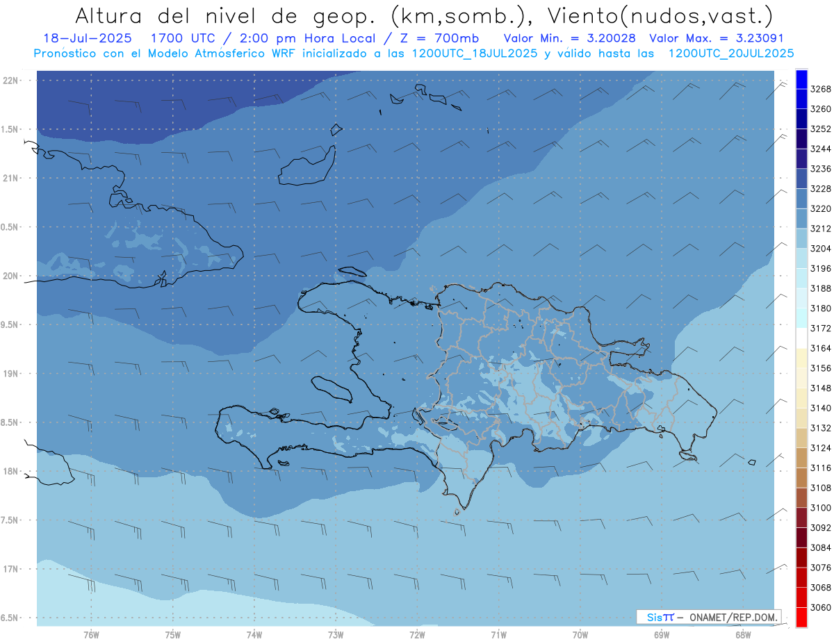Click the 'Valor Max. = 3.23091' text
This screenshot has width=834, height=644.
(x=717, y=38)
